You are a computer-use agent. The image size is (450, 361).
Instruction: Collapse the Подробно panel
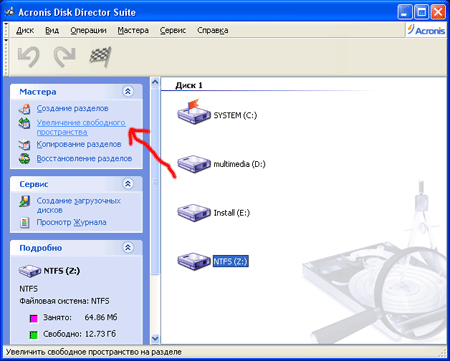tap(128, 247)
